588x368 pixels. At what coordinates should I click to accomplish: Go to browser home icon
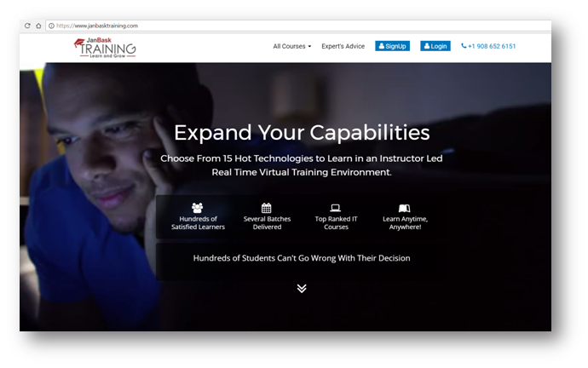coord(38,26)
